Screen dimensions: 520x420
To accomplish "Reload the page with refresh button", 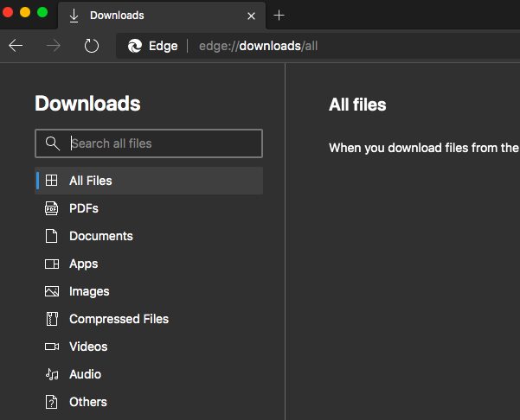I will 92,46.
